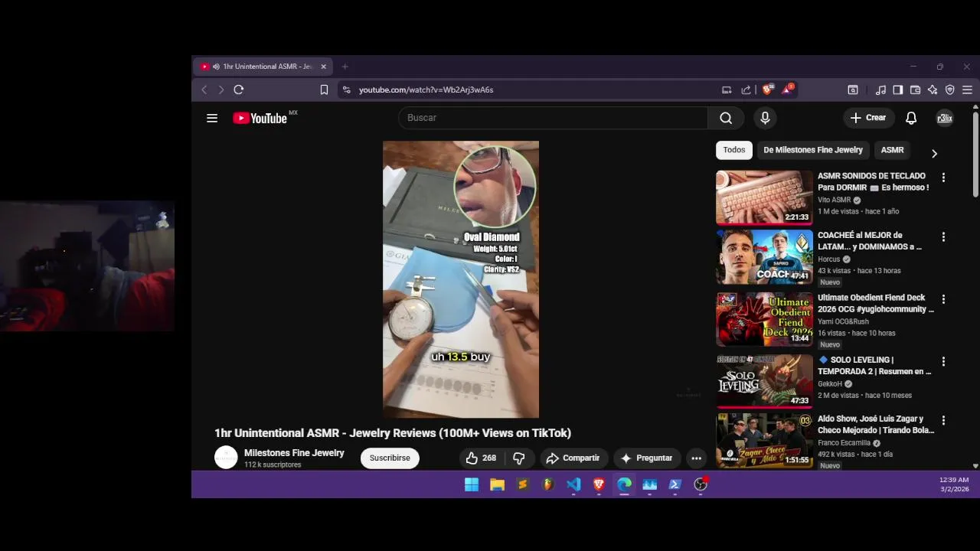Open Milestones Fine Jewelry channel avatar
The height and width of the screenshot is (551, 980).
tap(226, 458)
